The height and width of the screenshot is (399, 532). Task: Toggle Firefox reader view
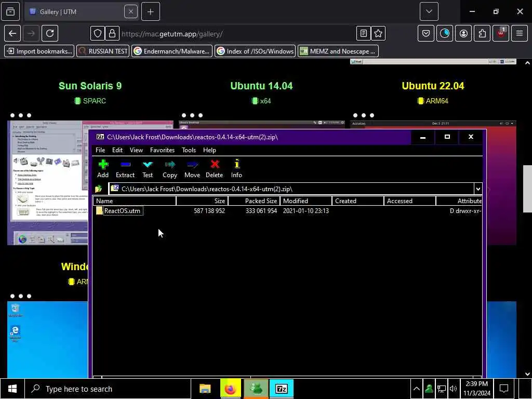[x=363, y=33]
